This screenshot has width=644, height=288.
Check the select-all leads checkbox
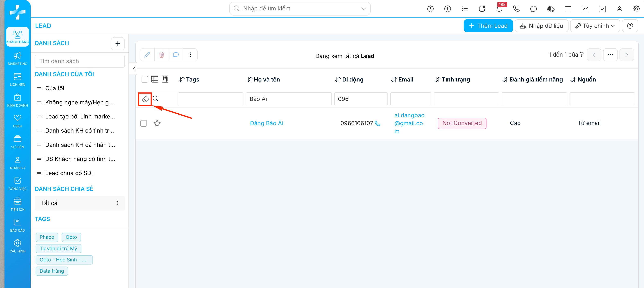coord(145,79)
